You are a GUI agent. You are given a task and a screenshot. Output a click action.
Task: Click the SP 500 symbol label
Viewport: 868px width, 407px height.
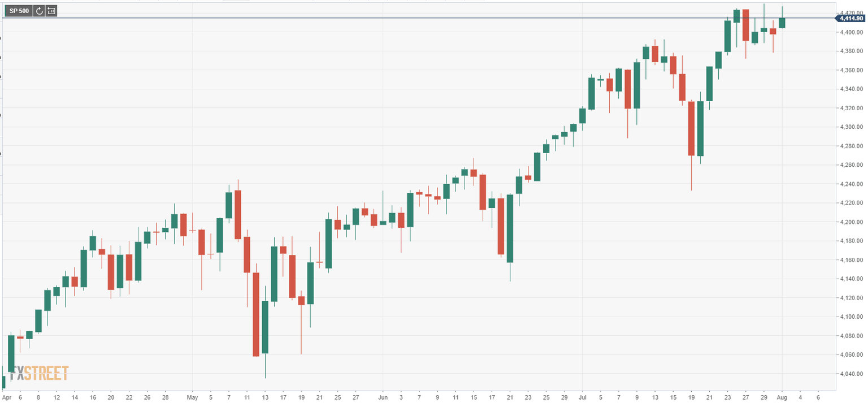(x=19, y=11)
